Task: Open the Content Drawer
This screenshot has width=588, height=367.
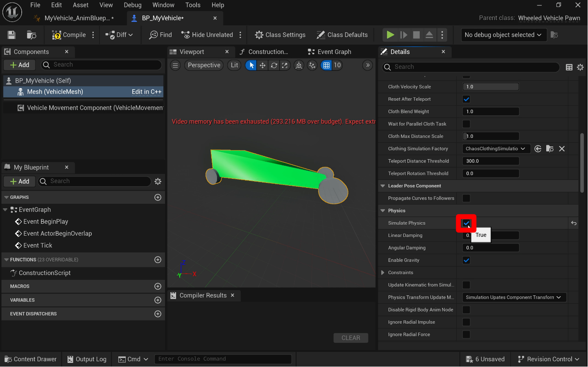Action: 31,359
